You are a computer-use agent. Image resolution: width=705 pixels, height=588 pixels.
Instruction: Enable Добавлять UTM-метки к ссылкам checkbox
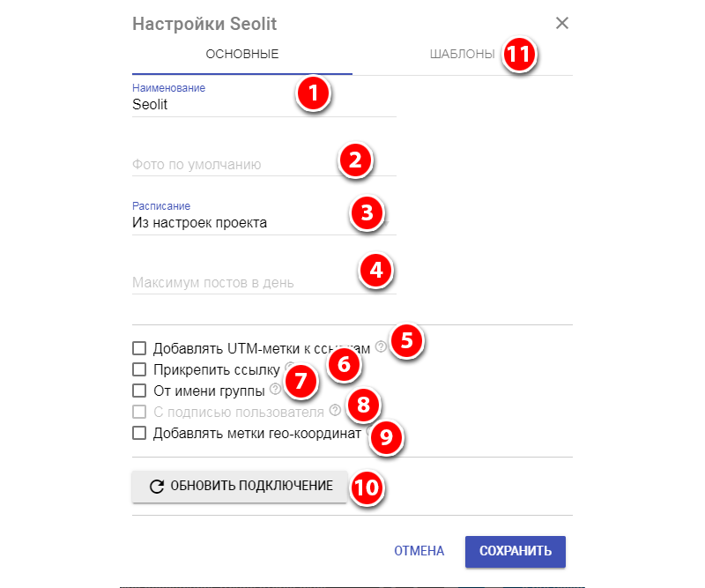click(x=138, y=348)
